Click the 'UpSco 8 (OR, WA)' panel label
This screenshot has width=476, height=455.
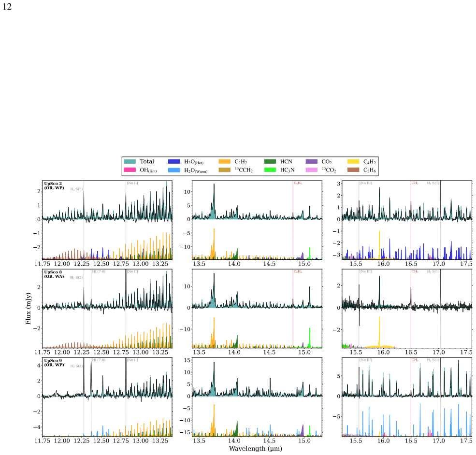[54, 274]
